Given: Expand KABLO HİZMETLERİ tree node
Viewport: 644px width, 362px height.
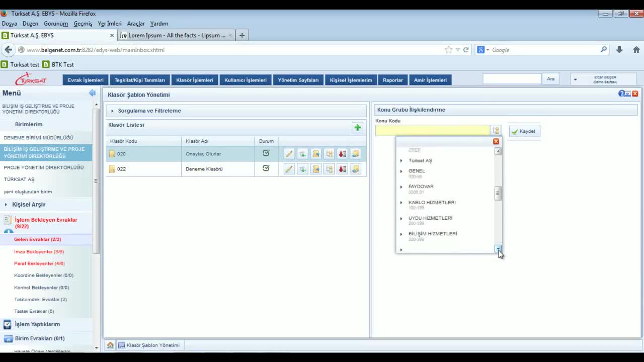Looking at the screenshot, I should pos(401,203).
